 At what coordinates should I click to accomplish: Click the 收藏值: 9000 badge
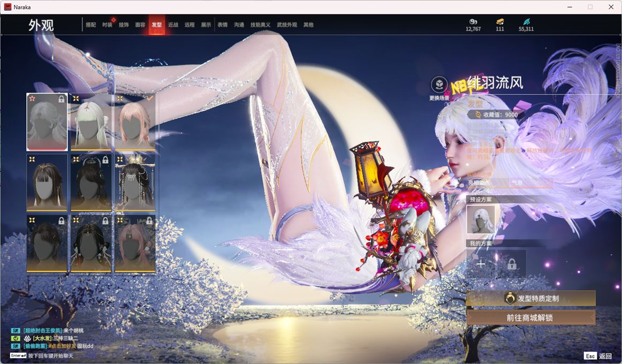496,115
